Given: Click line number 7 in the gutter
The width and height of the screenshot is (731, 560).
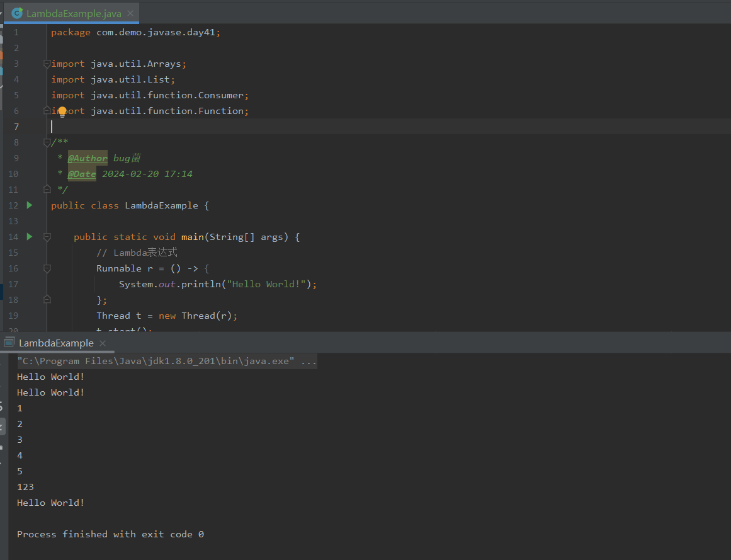Looking at the screenshot, I should (x=16, y=127).
